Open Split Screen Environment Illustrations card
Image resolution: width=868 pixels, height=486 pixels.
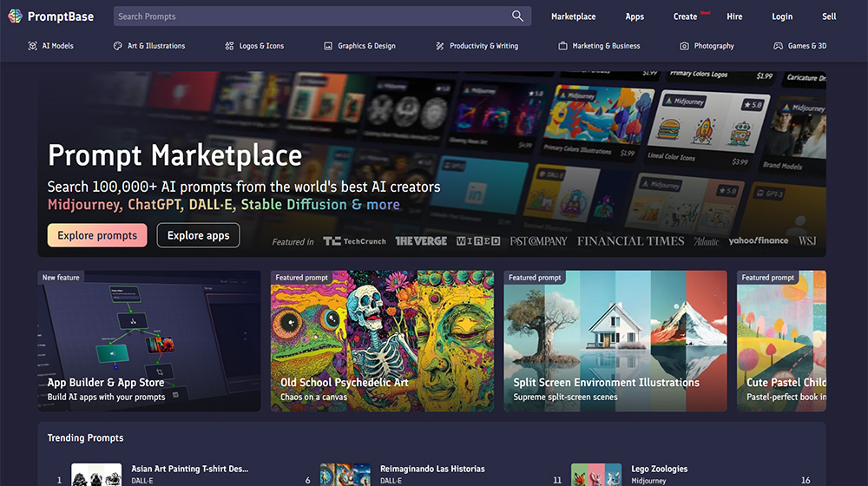pyautogui.click(x=615, y=340)
